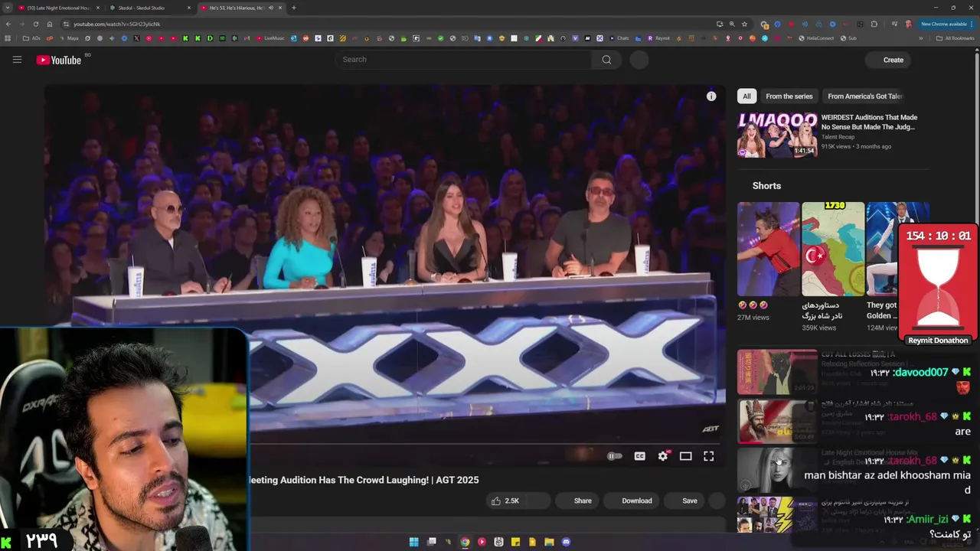The image size is (980, 551).
Task: Open Sticky Notes from taskbar
Action: (x=515, y=542)
